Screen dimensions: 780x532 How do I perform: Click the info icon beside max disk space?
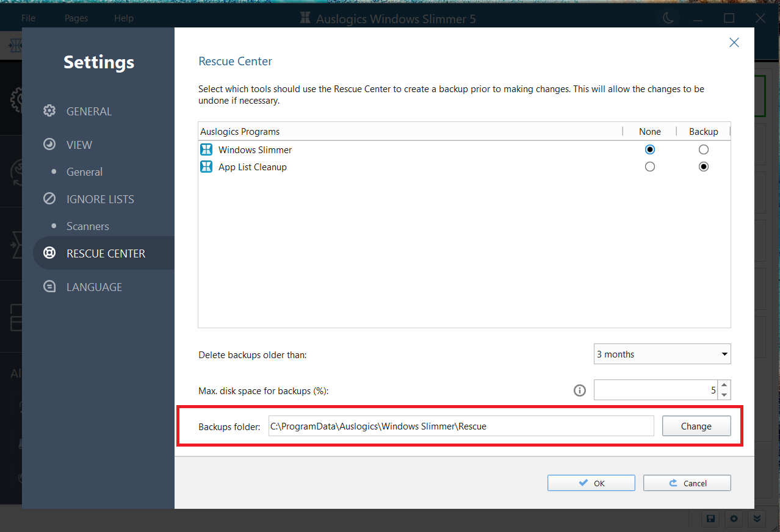point(579,390)
